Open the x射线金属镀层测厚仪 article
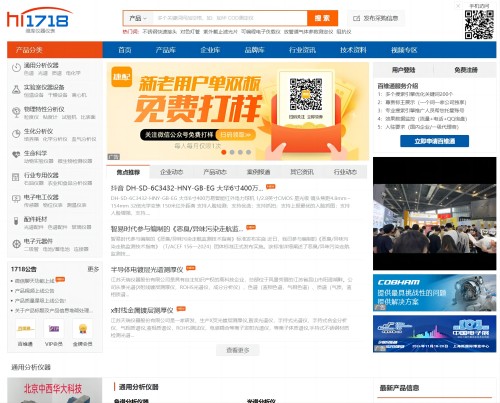The image size is (500, 403). click(x=142, y=310)
